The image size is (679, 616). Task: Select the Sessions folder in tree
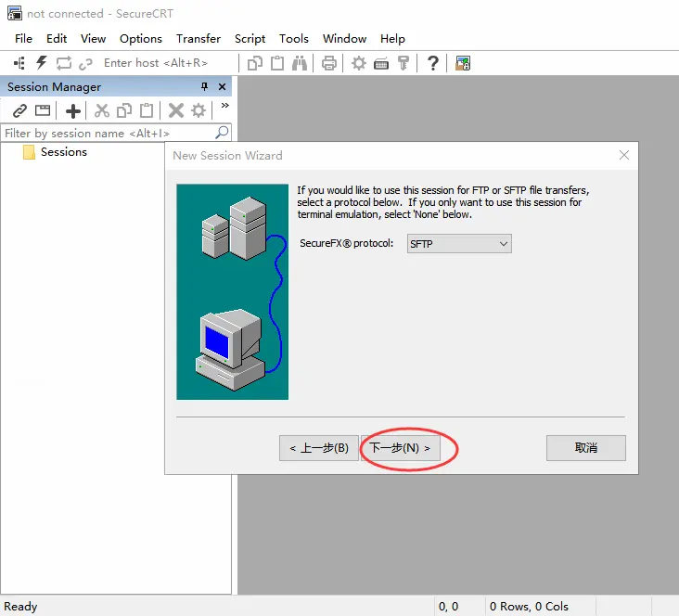pos(64,152)
